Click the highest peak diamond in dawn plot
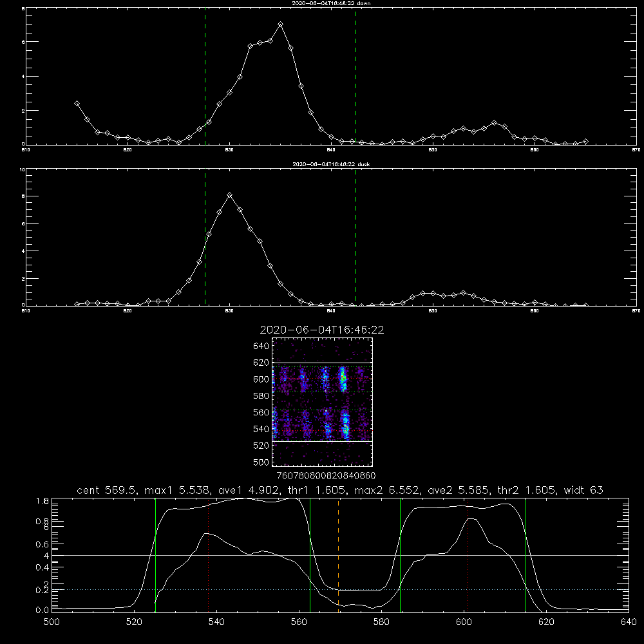This screenshot has width=644, height=644. pyautogui.click(x=281, y=24)
